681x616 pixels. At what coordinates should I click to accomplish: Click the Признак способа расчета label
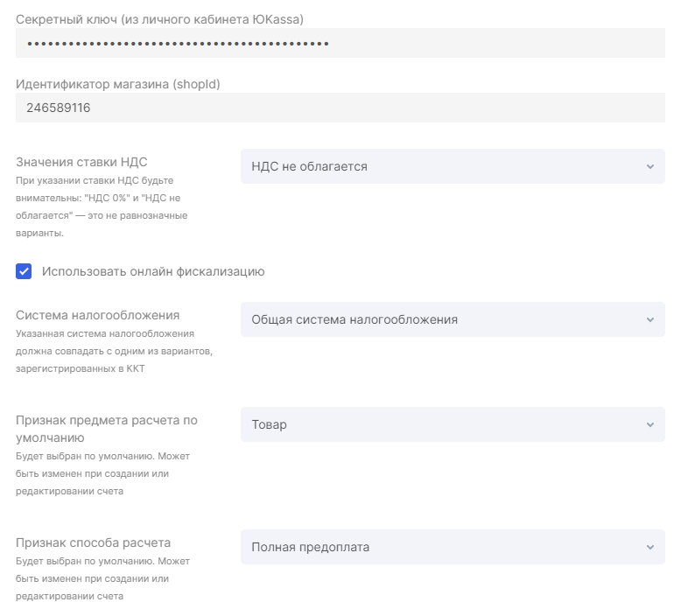point(93,542)
